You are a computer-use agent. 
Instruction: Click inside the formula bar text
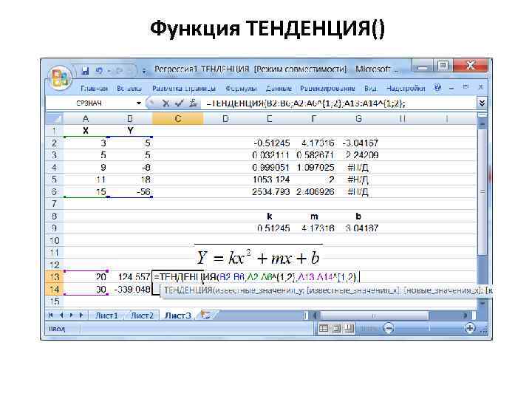pos(305,103)
